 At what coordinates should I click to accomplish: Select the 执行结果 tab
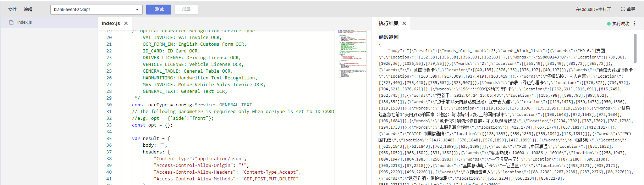[x=389, y=23]
